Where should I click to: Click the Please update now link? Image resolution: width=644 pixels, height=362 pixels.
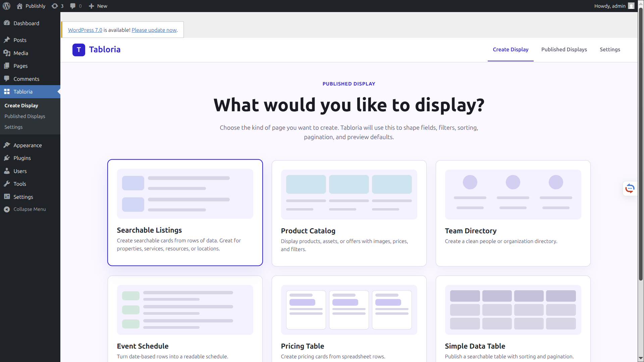154,30
